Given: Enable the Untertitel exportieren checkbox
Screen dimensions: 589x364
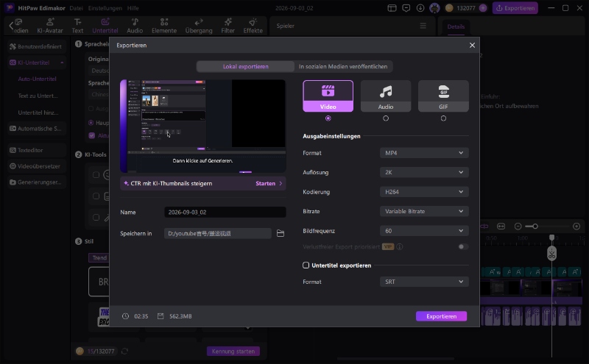Looking at the screenshot, I should pos(306,265).
